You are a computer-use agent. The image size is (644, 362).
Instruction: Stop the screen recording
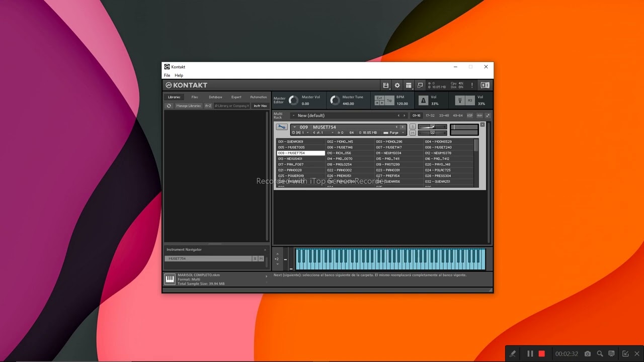pyautogui.click(x=542, y=354)
